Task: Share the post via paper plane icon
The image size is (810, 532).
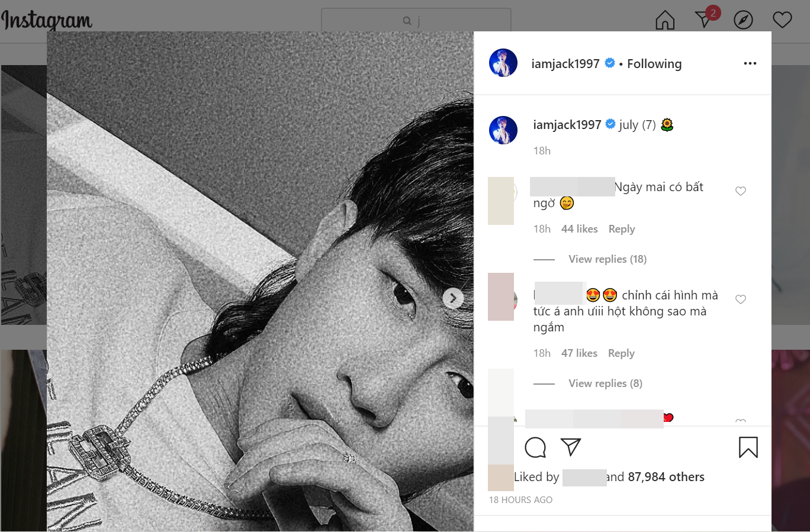Action: [x=571, y=447]
